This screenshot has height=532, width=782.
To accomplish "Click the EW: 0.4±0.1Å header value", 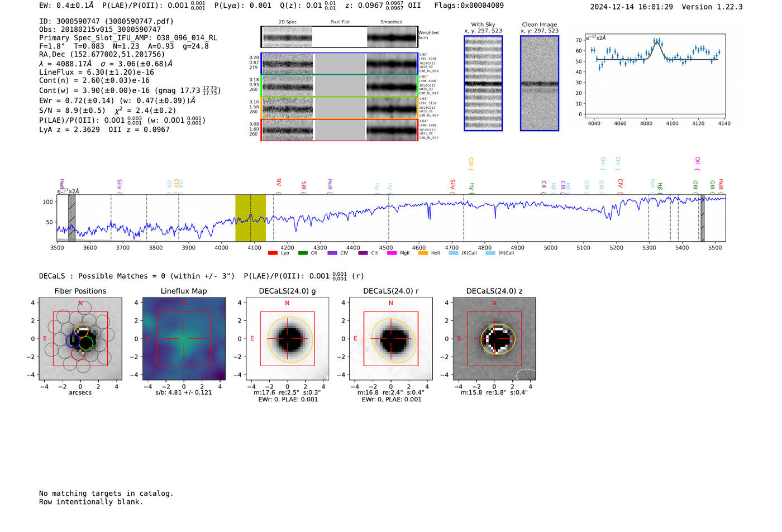I will 66,6.
